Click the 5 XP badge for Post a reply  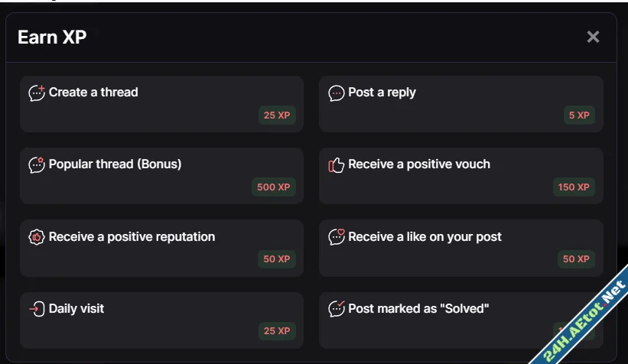coord(579,115)
